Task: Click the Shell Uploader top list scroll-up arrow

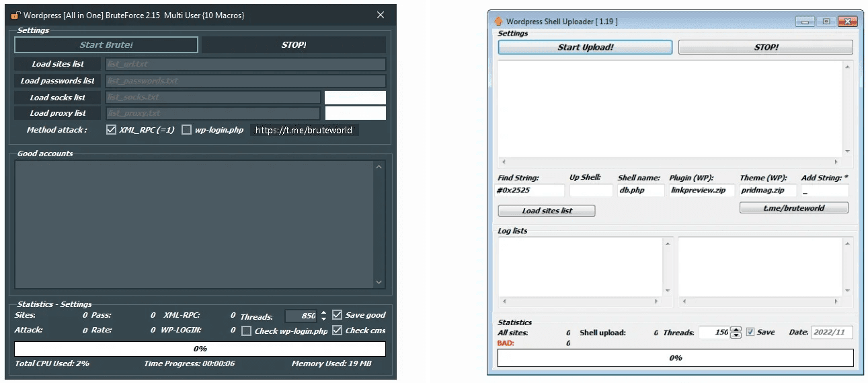Action: [847, 67]
